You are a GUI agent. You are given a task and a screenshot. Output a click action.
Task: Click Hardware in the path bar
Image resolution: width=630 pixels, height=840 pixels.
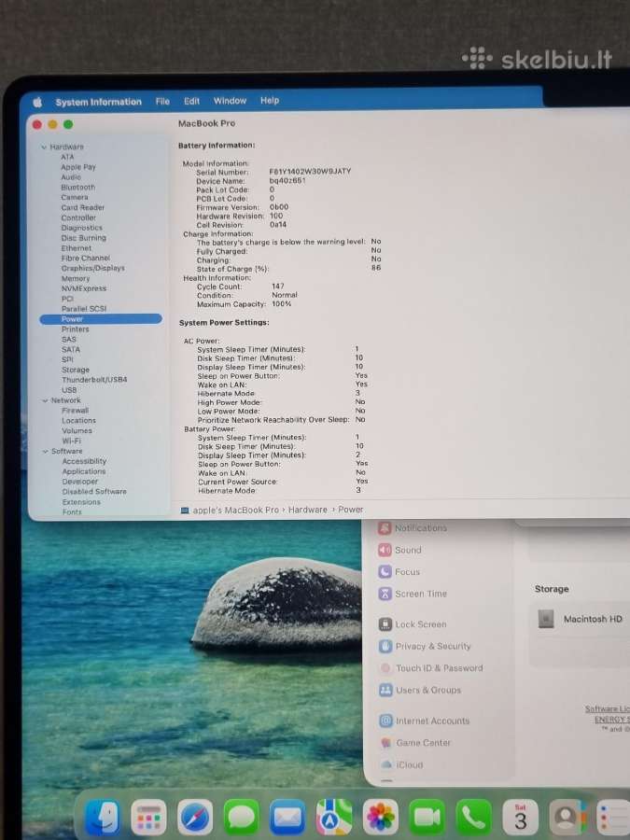pos(307,510)
